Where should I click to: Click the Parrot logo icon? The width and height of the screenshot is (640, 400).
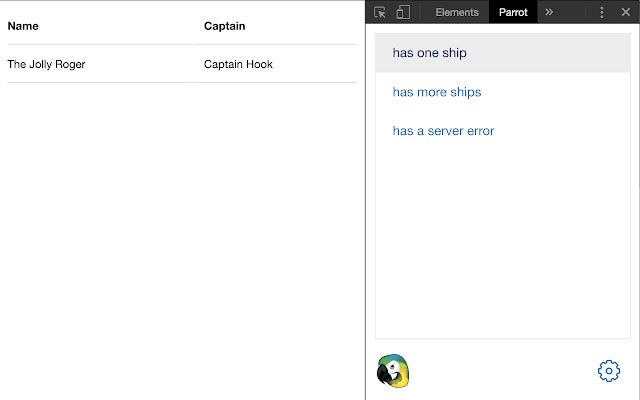[x=393, y=371]
